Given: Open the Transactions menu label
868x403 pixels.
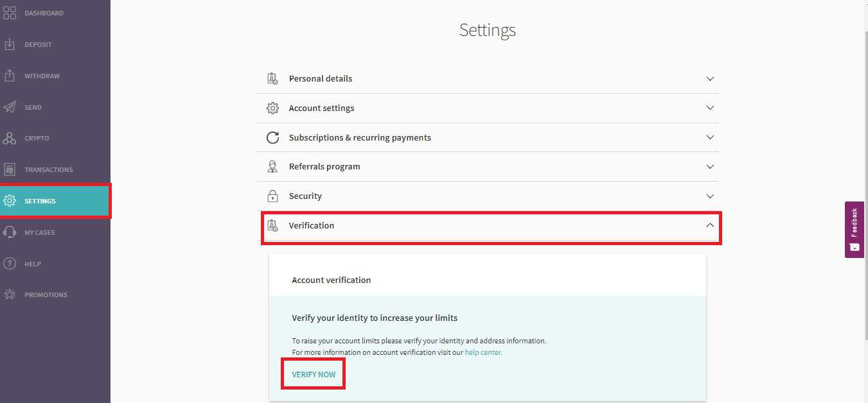Looking at the screenshot, I should pos(49,169).
